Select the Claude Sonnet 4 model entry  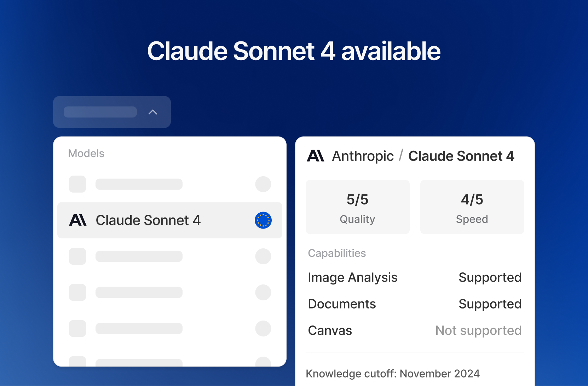(x=170, y=220)
